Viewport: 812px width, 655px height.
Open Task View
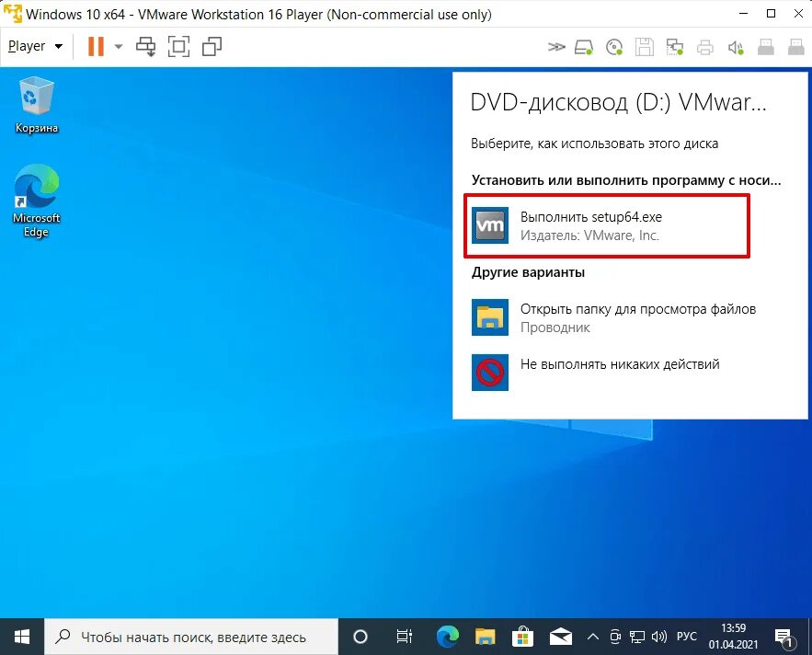coord(404,637)
